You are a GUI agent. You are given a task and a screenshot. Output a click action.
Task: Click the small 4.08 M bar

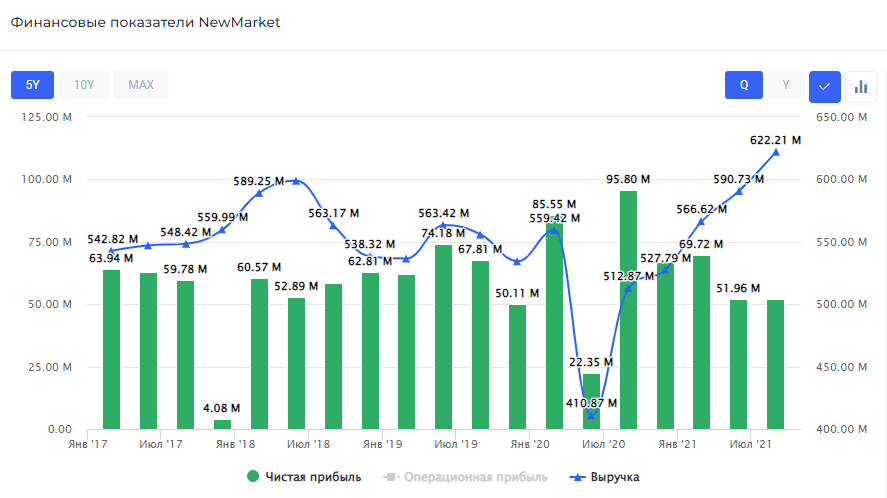click(222, 425)
